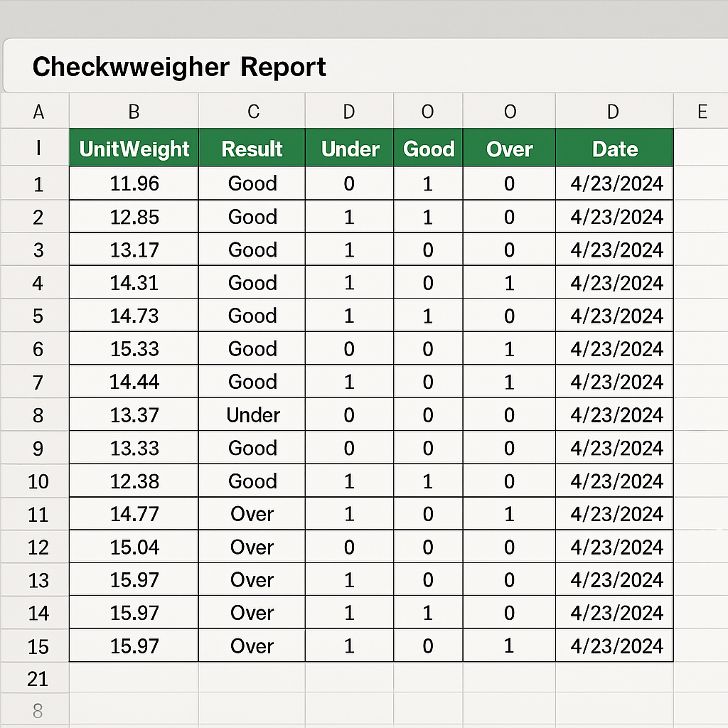Select column header E

pos(701,112)
